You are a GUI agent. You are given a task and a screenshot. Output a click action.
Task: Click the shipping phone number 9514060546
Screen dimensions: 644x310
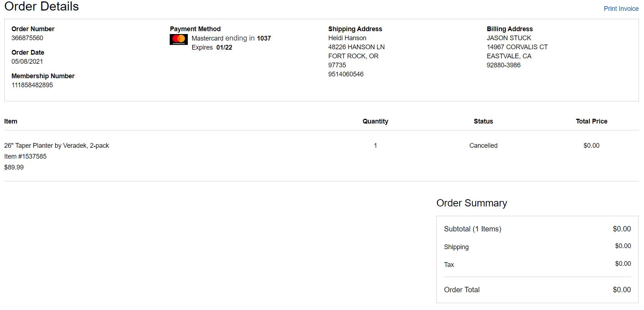[346, 74]
